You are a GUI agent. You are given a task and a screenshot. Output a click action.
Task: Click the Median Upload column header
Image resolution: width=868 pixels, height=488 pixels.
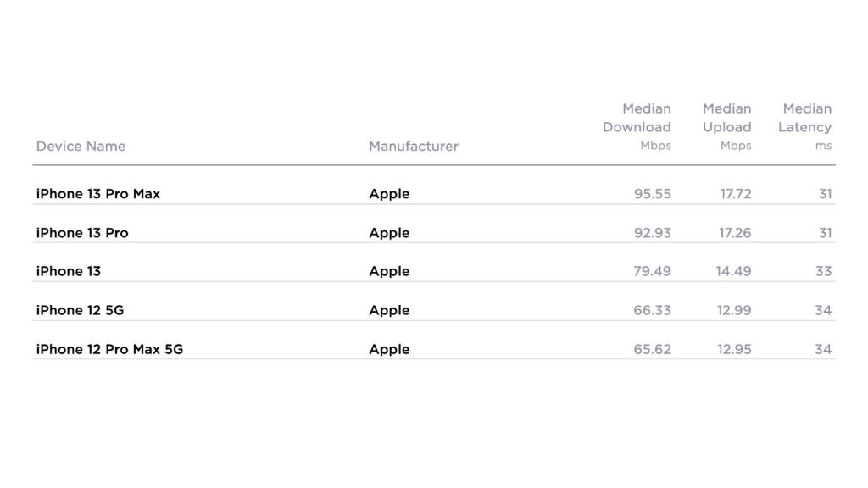(726, 126)
